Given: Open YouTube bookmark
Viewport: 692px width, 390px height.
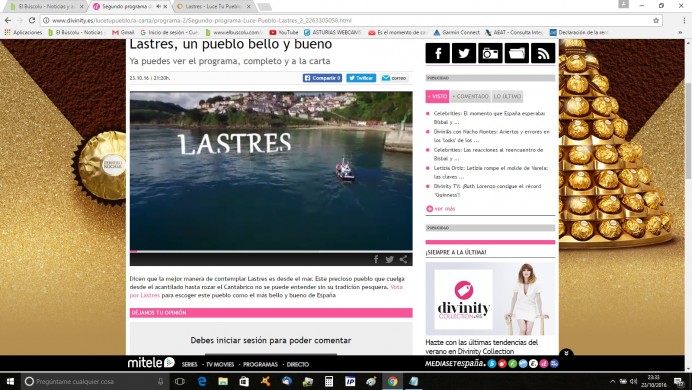Looking at the screenshot, I should [x=284, y=32].
